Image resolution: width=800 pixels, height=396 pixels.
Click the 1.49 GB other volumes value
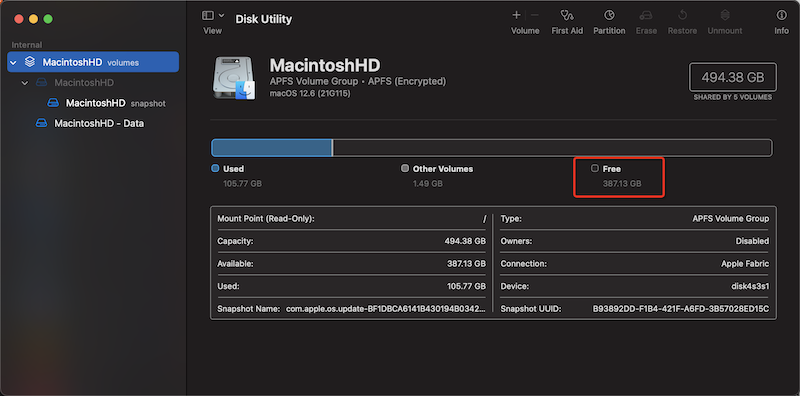[x=428, y=183]
